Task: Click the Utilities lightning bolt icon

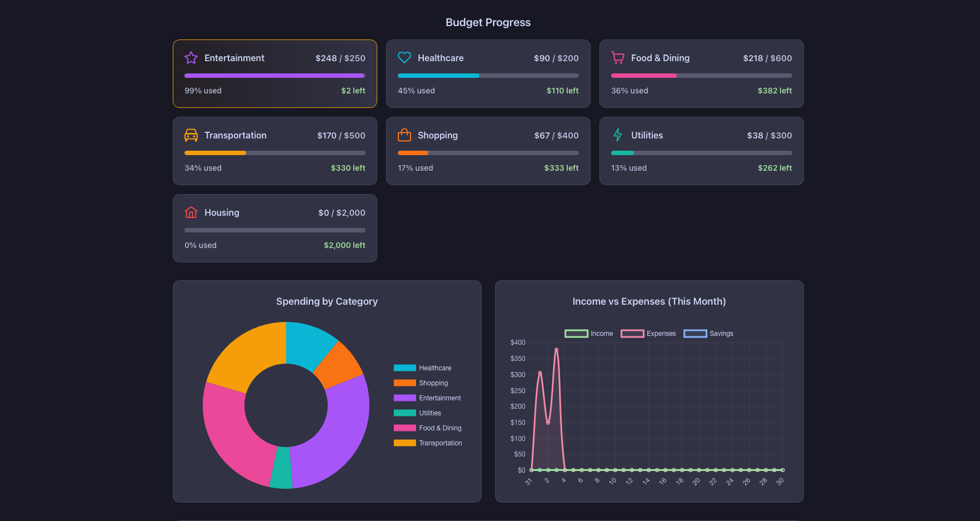Action: point(618,135)
